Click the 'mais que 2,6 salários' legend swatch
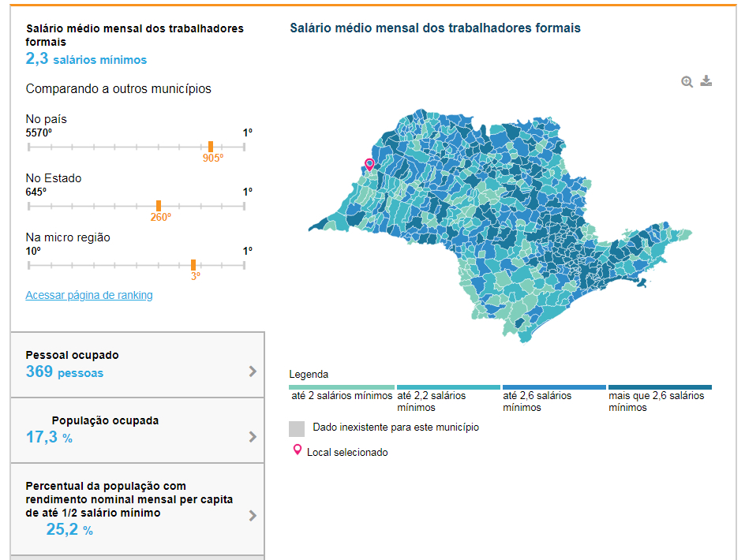 point(660,387)
